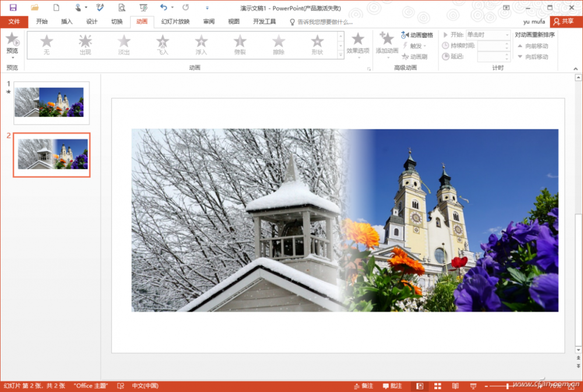Switch to slide sorter view

pyautogui.click(x=438, y=386)
